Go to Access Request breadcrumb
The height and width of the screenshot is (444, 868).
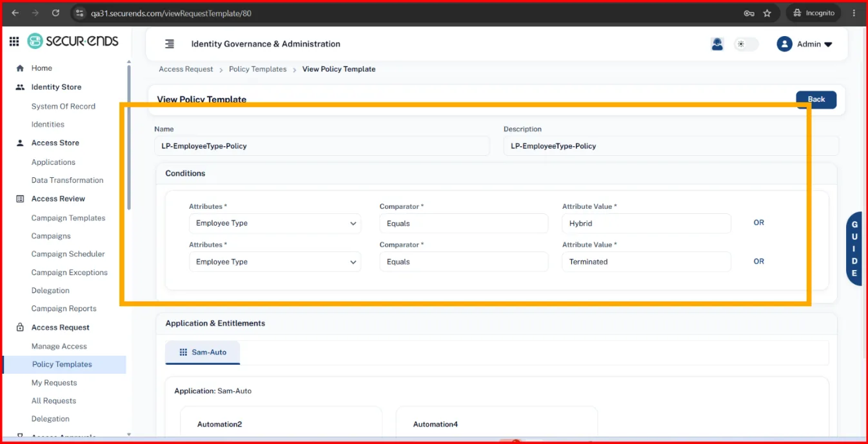186,69
